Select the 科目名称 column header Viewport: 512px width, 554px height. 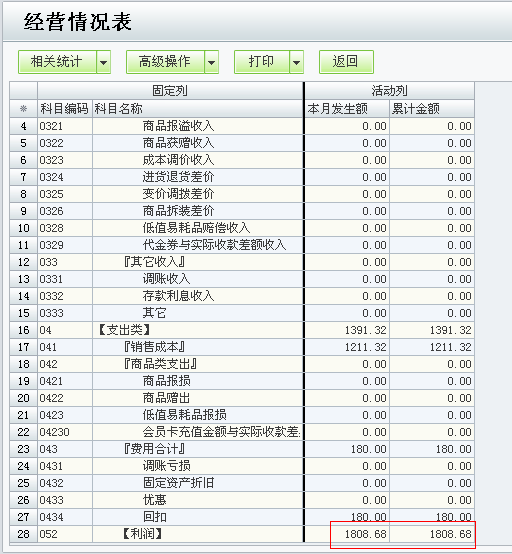click(x=198, y=108)
